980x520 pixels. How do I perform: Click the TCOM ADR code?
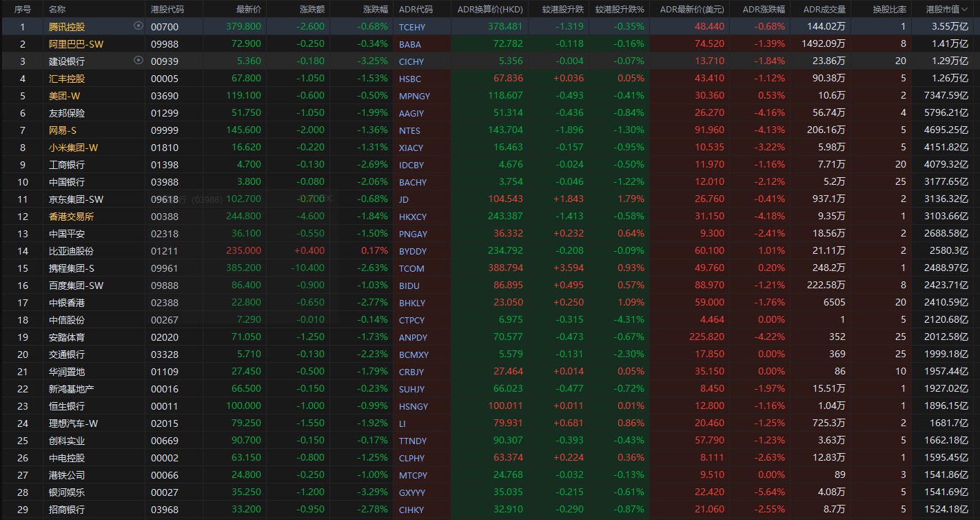pyautogui.click(x=411, y=268)
